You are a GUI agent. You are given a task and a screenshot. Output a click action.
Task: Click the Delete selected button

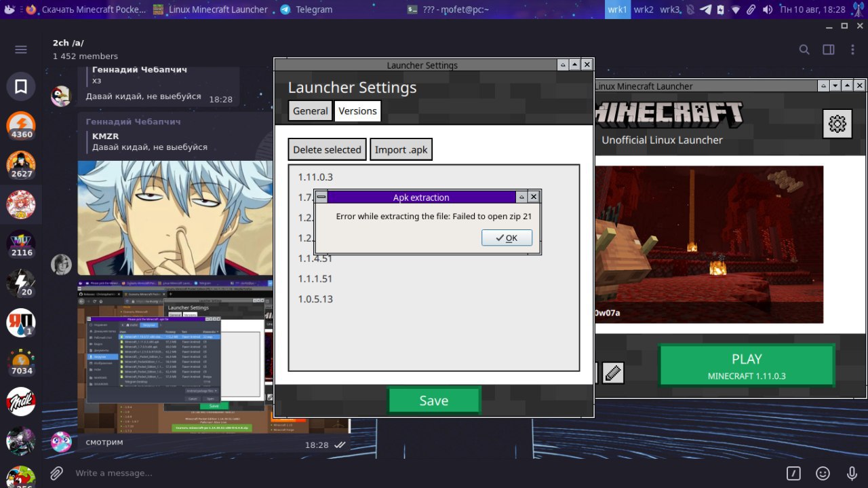click(x=327, y=149)
